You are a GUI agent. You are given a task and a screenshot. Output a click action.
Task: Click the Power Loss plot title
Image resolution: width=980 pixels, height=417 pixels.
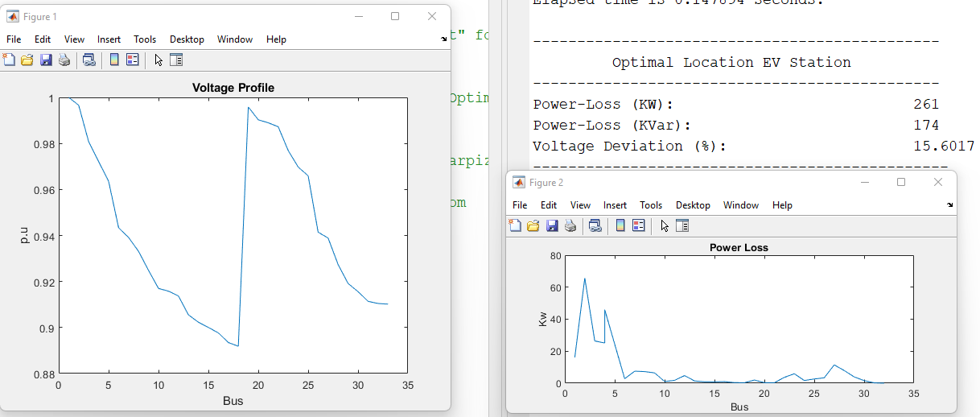739,247
